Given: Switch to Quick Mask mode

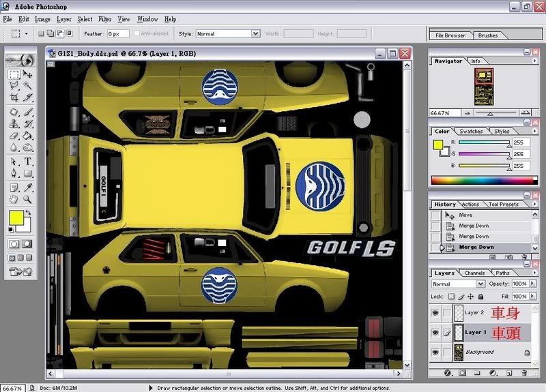Looking at the screenshot, I should click(x=27, y=244).
